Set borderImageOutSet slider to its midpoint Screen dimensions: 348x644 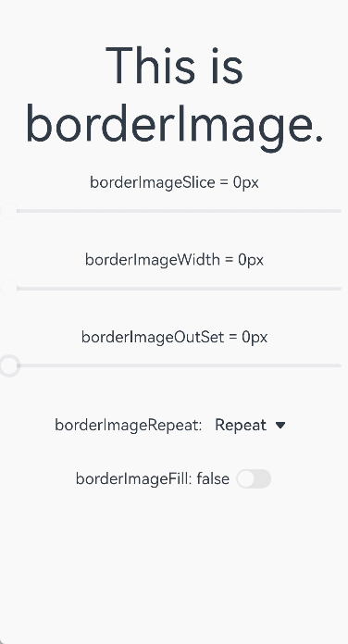point(174,365)
